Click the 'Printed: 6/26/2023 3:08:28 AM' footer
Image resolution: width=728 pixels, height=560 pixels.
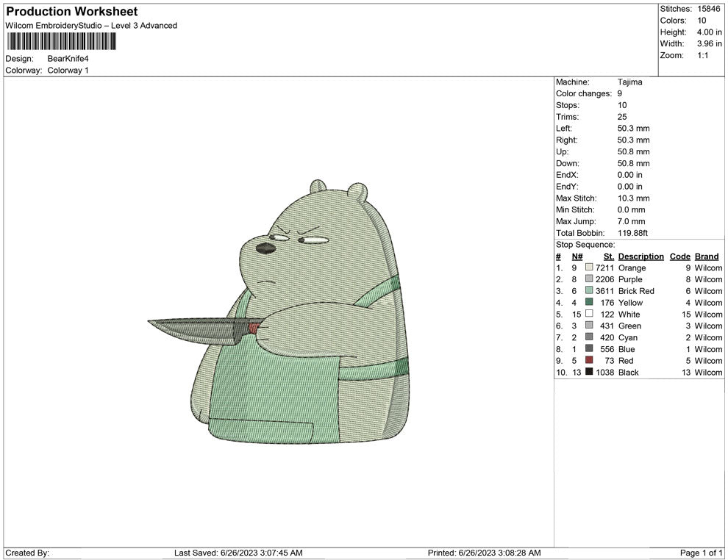pos(485,553)
